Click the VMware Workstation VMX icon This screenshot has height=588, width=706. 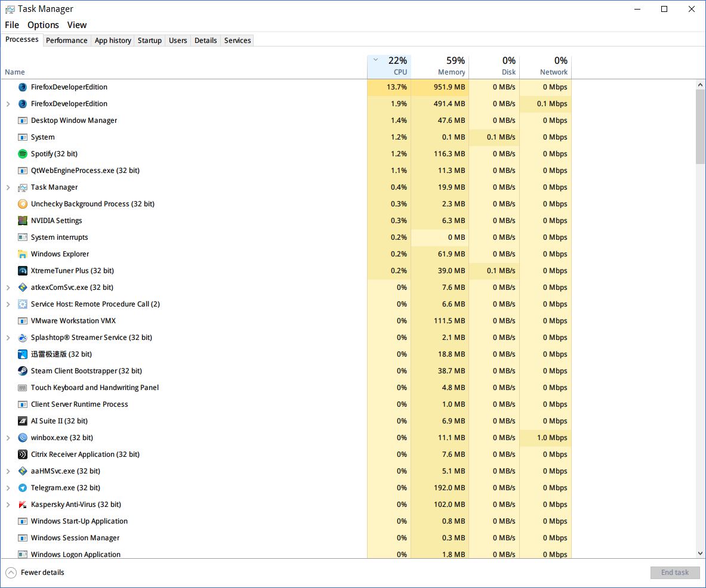(x=23, y=321)
